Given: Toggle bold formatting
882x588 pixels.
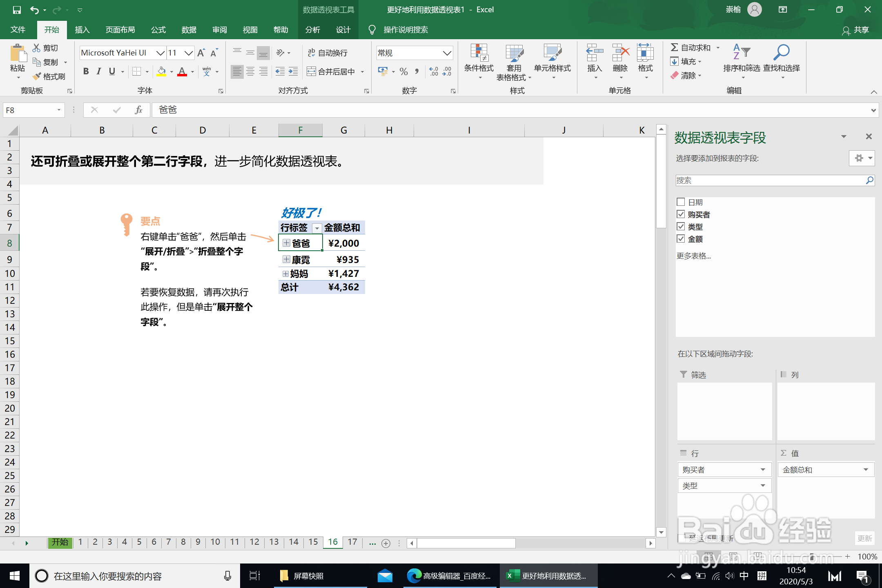Looking at the screenshot, I should point(86,71).
